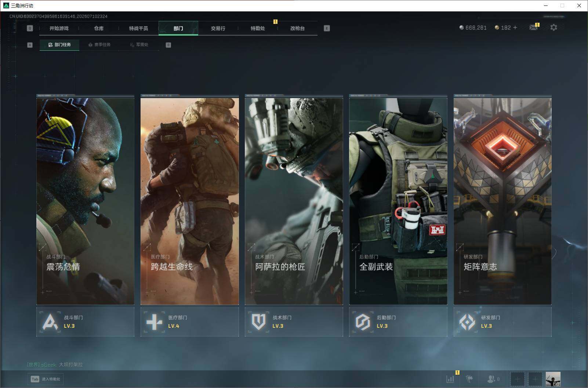The image size is (588, 388).
Task: Click the plus icon next to 182
Action: [x=515, y=28]
